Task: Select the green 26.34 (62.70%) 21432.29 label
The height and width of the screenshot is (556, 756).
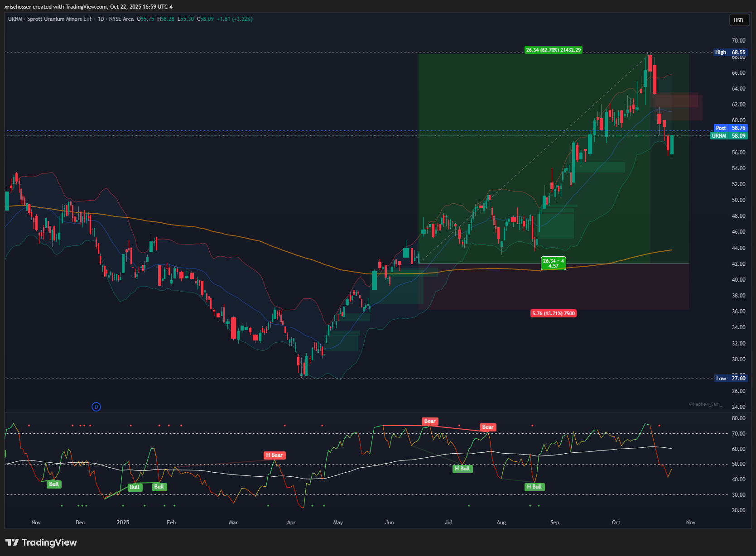Action: [x=553, y=50]
